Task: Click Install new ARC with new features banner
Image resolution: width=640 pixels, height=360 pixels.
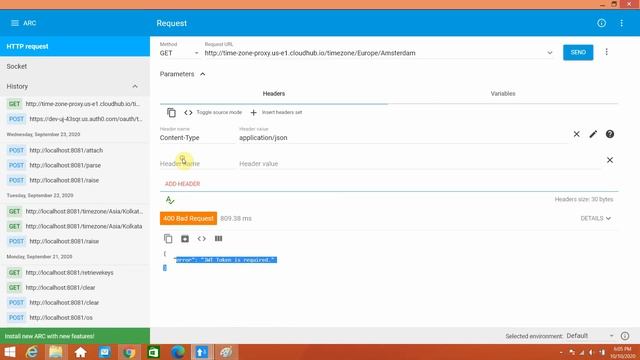Action: point(75,336)
